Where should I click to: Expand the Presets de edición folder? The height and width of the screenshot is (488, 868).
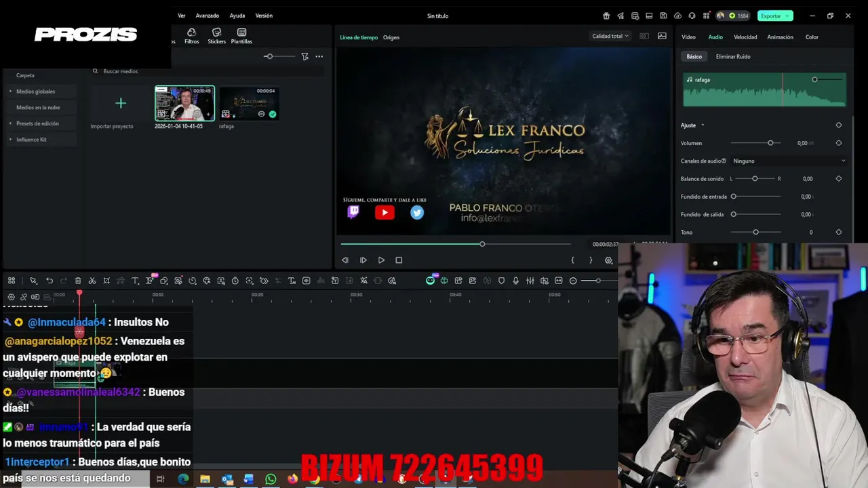10,123
